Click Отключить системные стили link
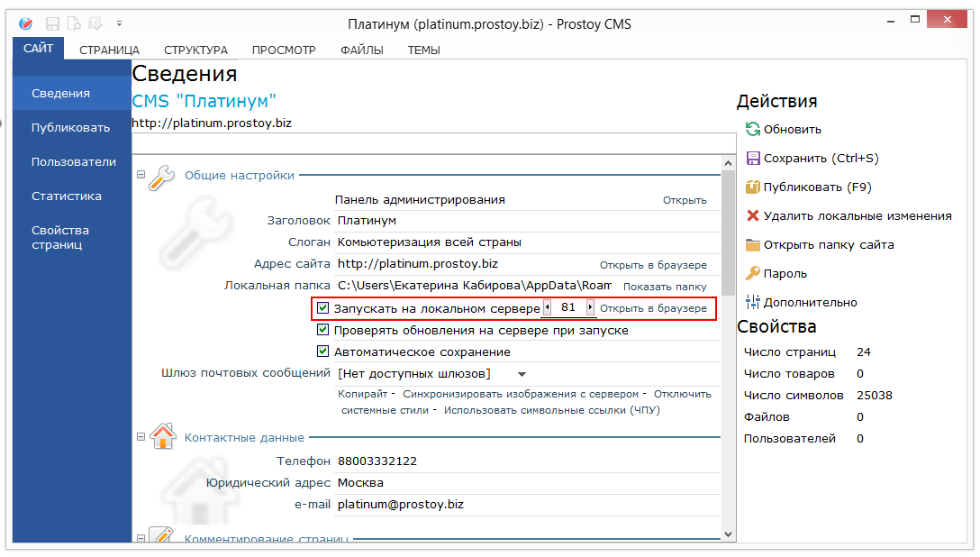This screenshot has width=980, height=557. coord(683,394)
